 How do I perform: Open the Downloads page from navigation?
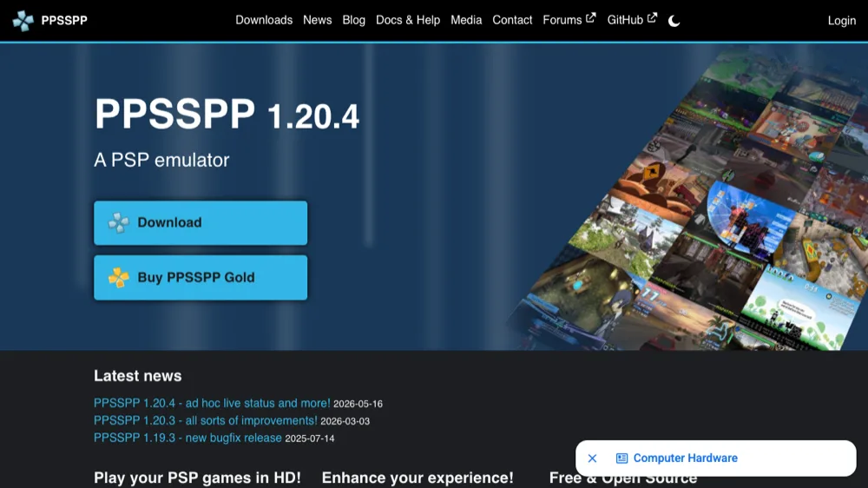[264, 20]
